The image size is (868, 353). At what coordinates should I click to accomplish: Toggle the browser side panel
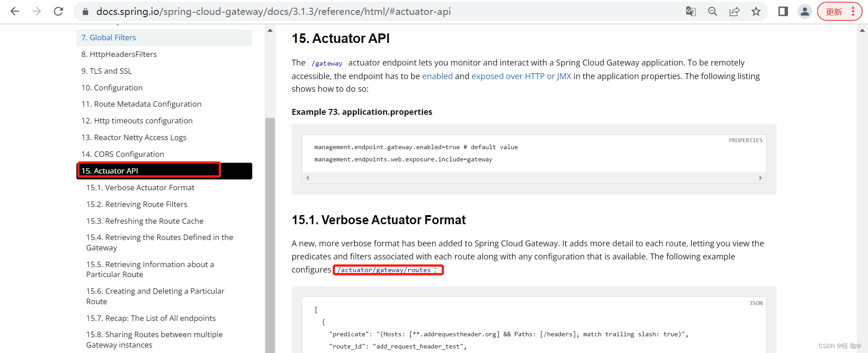[x=783, y=11]
